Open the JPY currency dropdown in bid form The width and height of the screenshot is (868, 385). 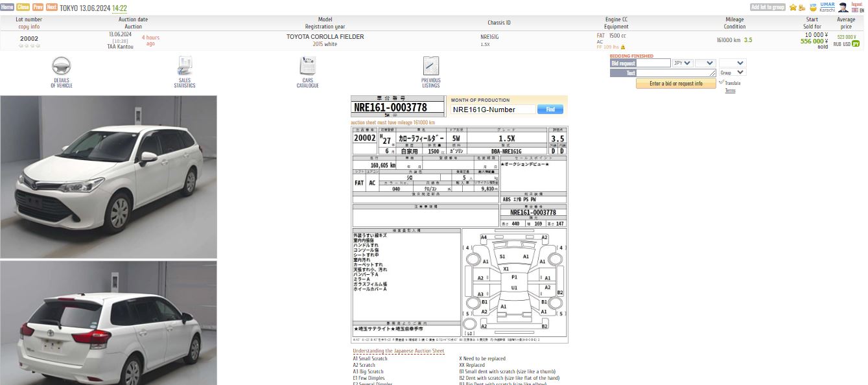tap(683, 63)
